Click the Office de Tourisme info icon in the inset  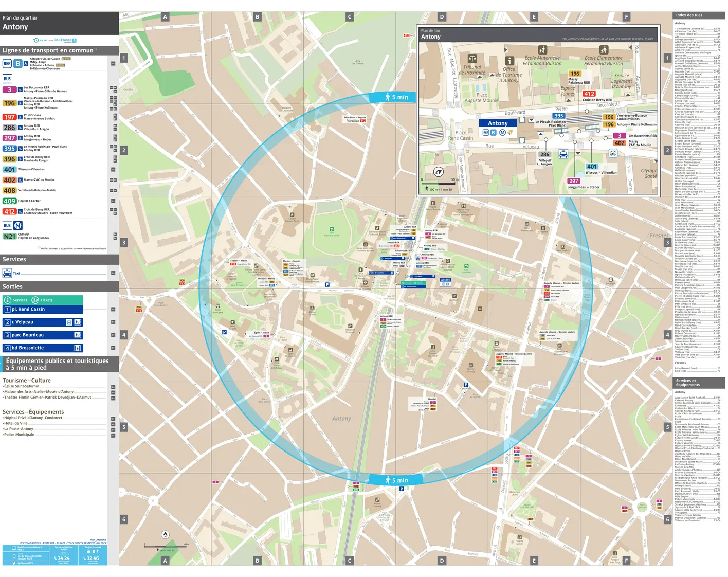(x=509, y=61)
